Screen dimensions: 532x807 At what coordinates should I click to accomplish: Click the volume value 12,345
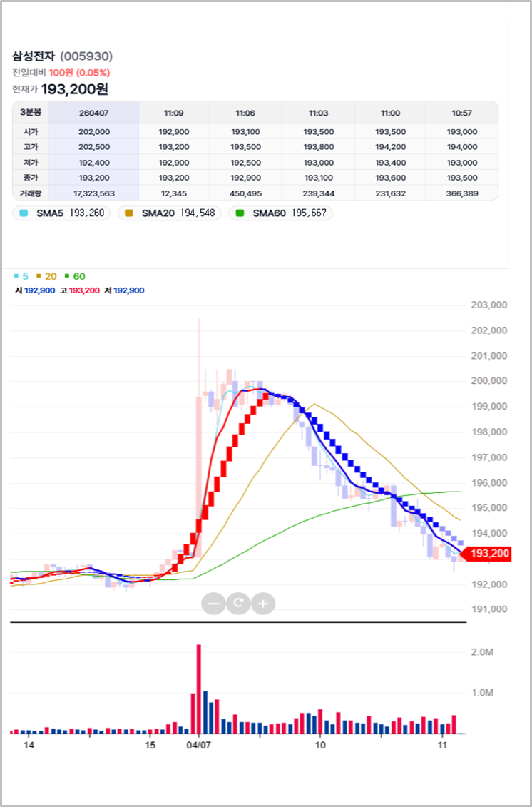174,193
